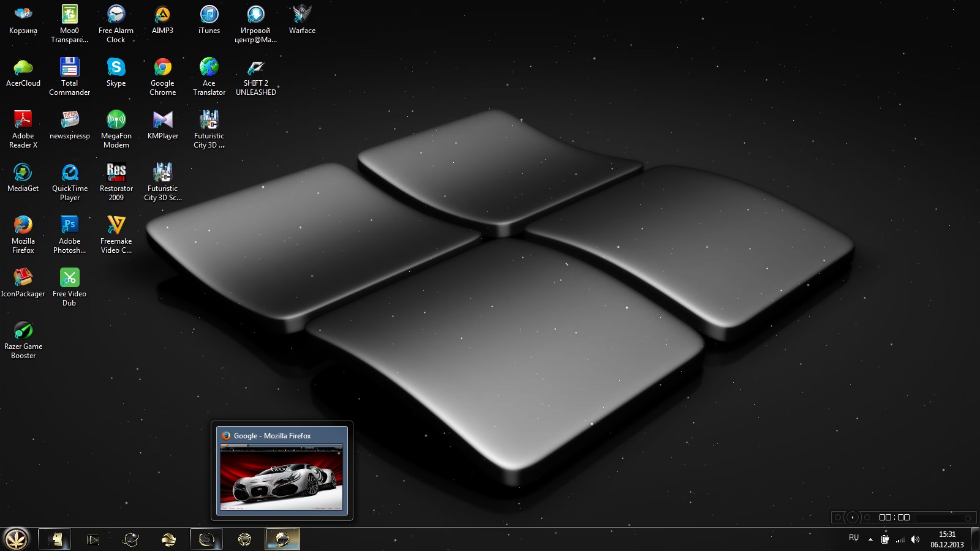Open Futuristic City 3D icon beside KMPlayer

(209, 129)
